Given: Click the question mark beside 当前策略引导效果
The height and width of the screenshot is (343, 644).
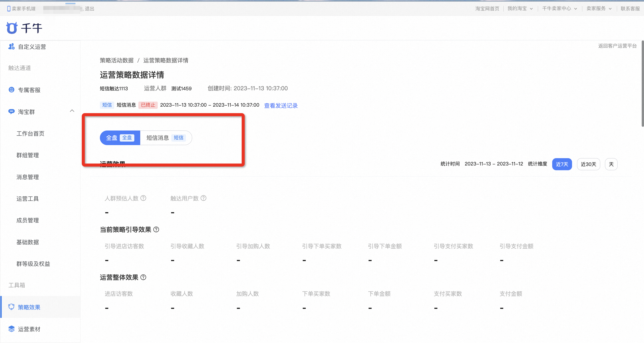Looking at the screenshot, I should click(x=156, y=230).
